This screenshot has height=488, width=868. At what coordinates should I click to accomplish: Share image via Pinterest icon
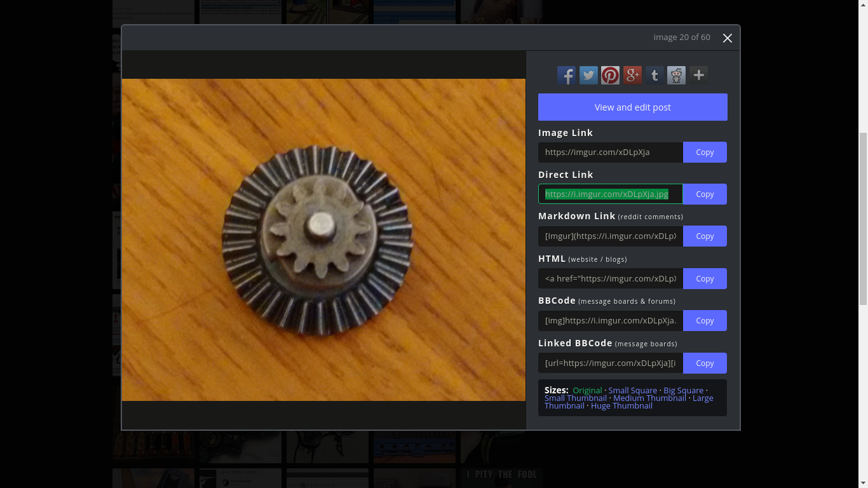click(610, 76)
